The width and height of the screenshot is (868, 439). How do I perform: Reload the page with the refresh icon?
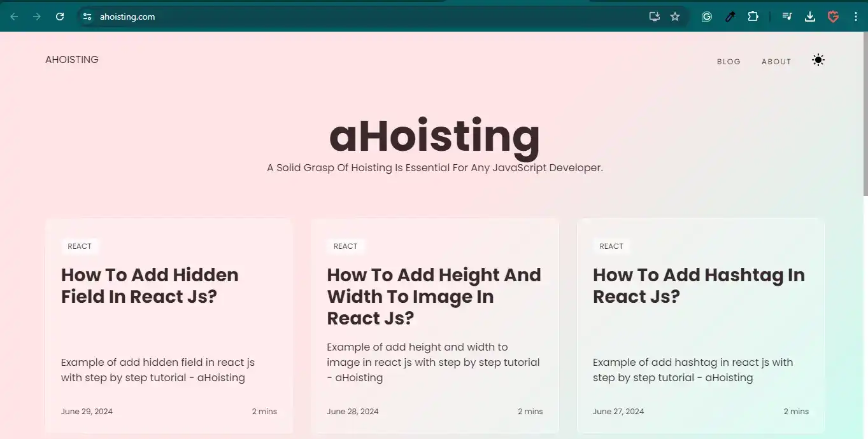pyautogui.click(x=60, y=17)
